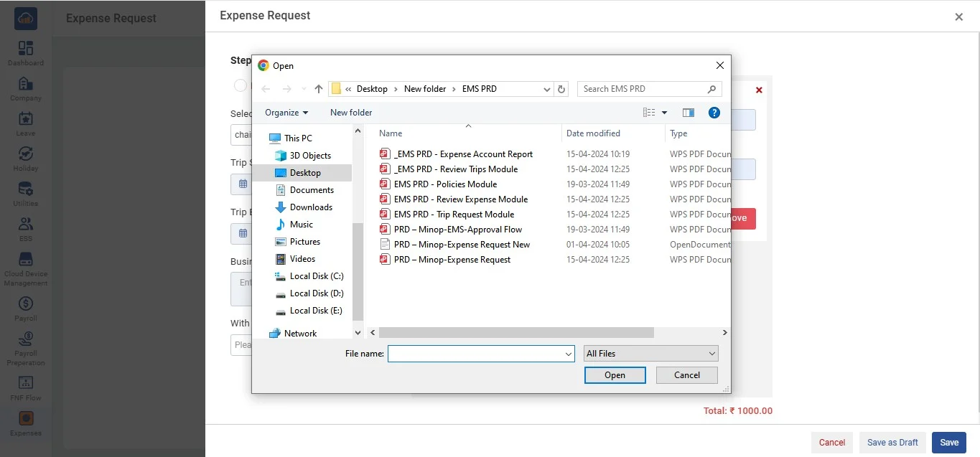Image resolution: width=980 pixels, height=457 pixels.
Task: Click the Expenses sidebar icon
Action: (x=26, y=419)
